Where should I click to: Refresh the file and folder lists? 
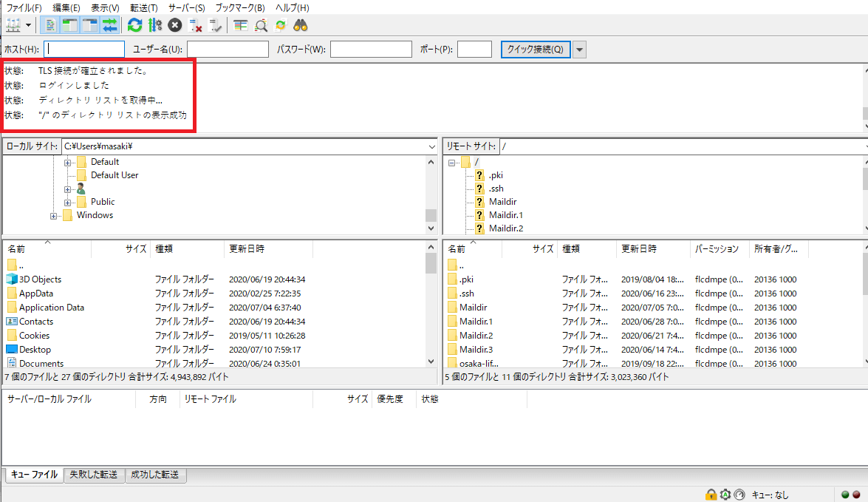[134, 24]
